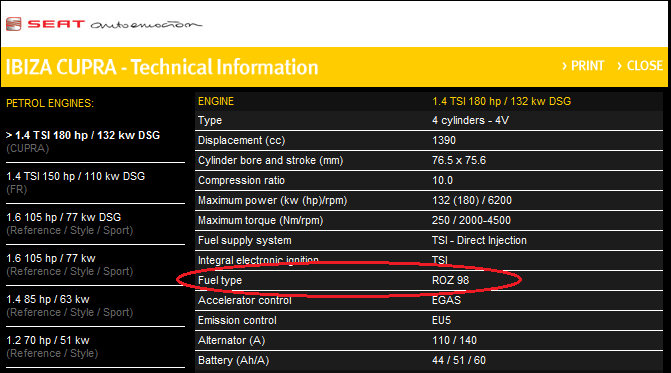Click the 'Accelerator control' label
The image size is (671, 373).
point(245,300)
